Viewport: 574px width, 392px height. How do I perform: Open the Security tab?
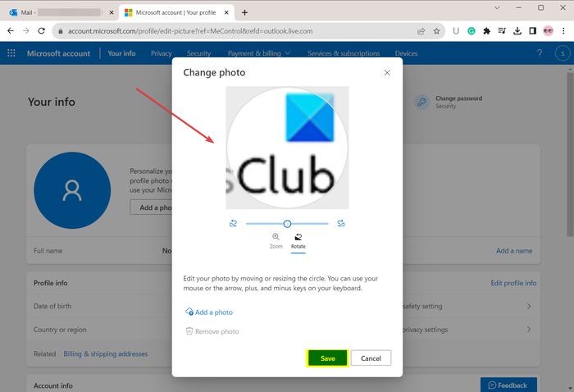click(x=198, y=53)
